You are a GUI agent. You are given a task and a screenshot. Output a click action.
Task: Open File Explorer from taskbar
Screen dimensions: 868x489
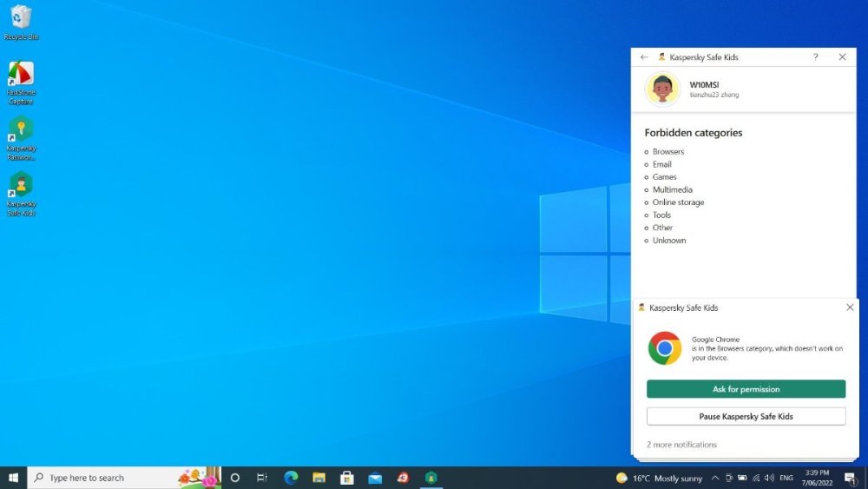pos(319,478)
